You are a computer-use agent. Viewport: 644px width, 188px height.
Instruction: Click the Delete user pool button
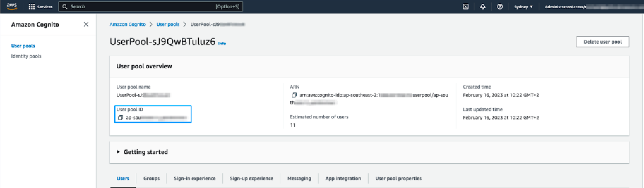point(602,42)
